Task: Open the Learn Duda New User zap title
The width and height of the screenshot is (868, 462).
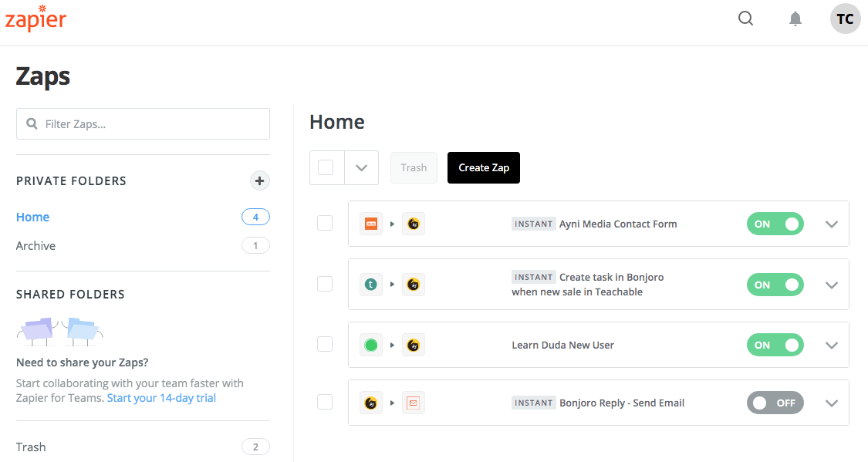Action: pyautogui.click(x=563, y=346)
